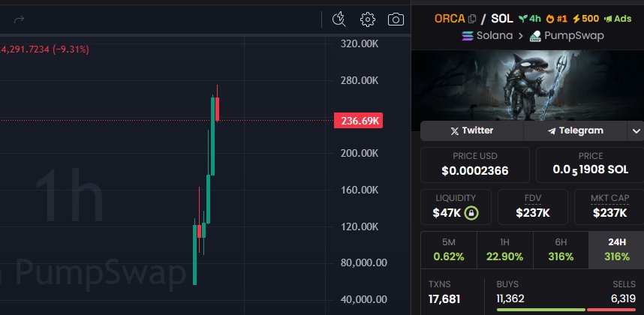Open the quick search lightning icon
This screenshot has width=644, height=315.
339,19
